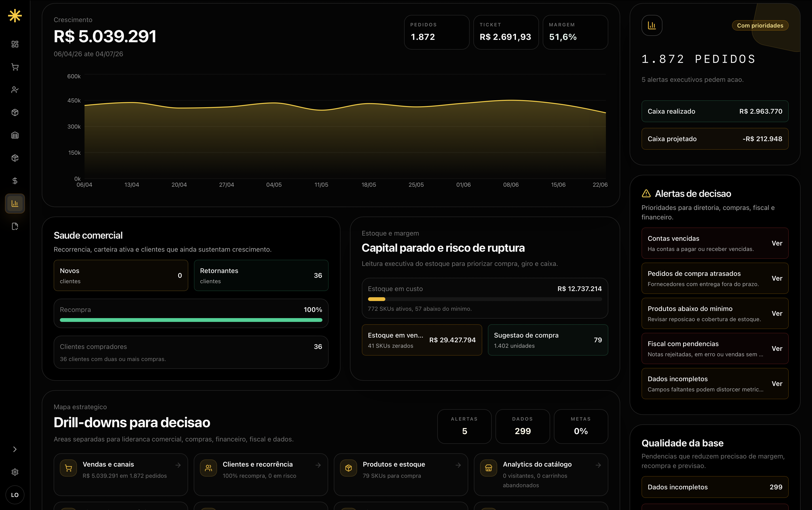Open the Caixa projetado row

click(715, 139)
